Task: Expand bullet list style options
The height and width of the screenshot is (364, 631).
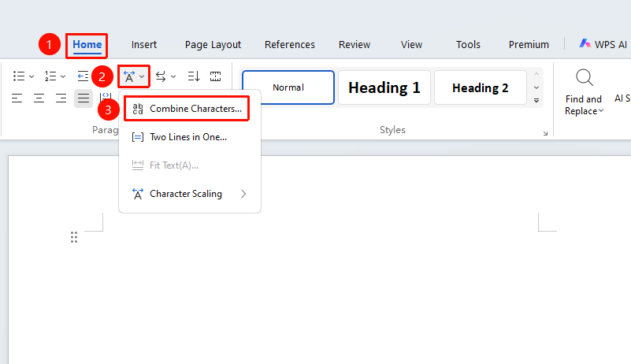Action: point(32,76)
